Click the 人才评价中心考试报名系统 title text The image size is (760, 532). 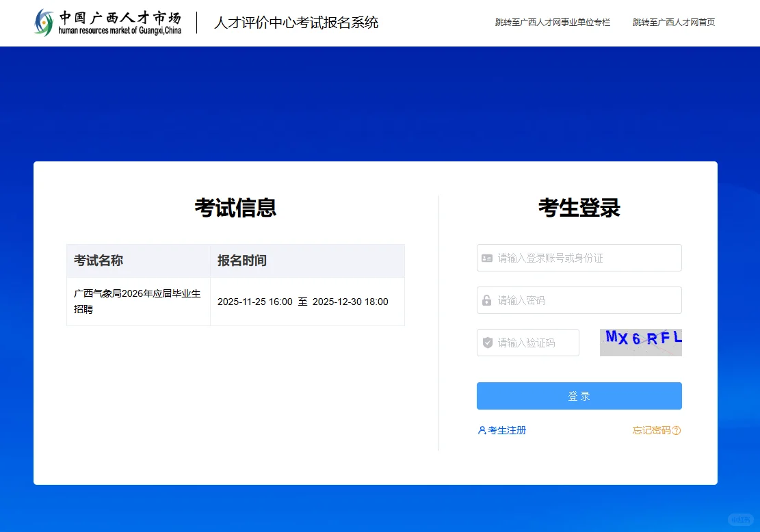coord(296,23)
